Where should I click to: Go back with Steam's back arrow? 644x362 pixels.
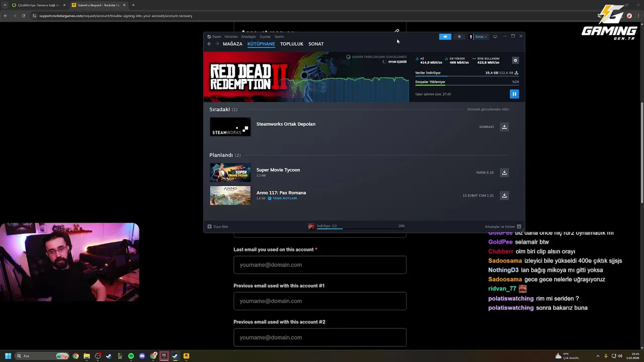tap(209, 44)
